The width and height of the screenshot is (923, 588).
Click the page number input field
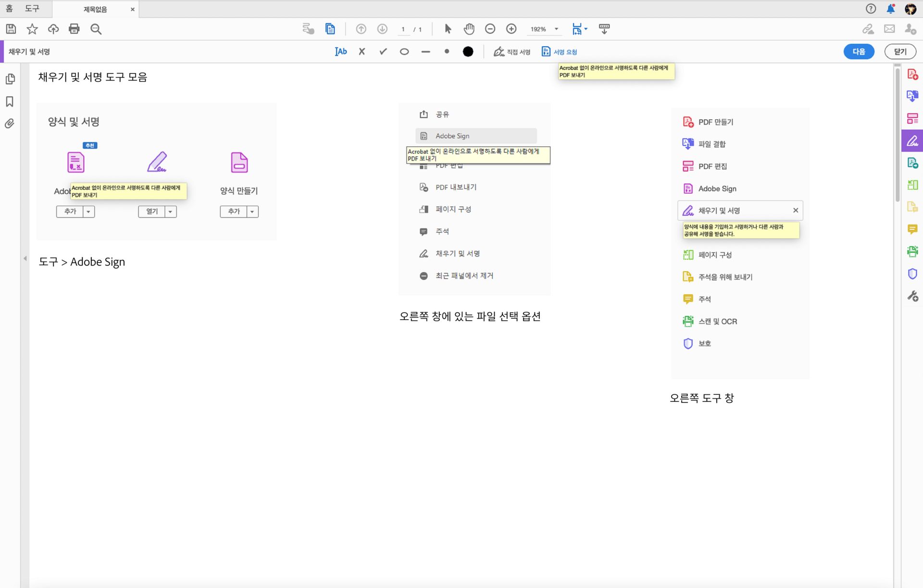403,29
